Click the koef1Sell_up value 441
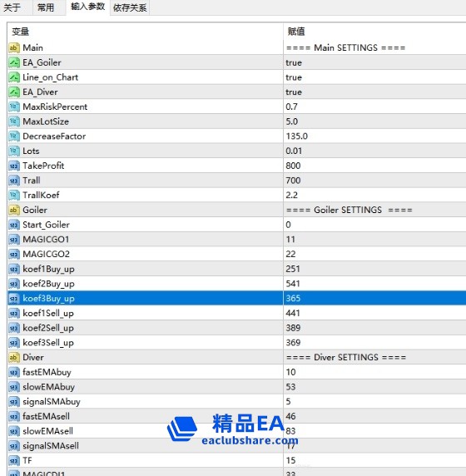Screen dimensions: 466x476 click(293, 313)
